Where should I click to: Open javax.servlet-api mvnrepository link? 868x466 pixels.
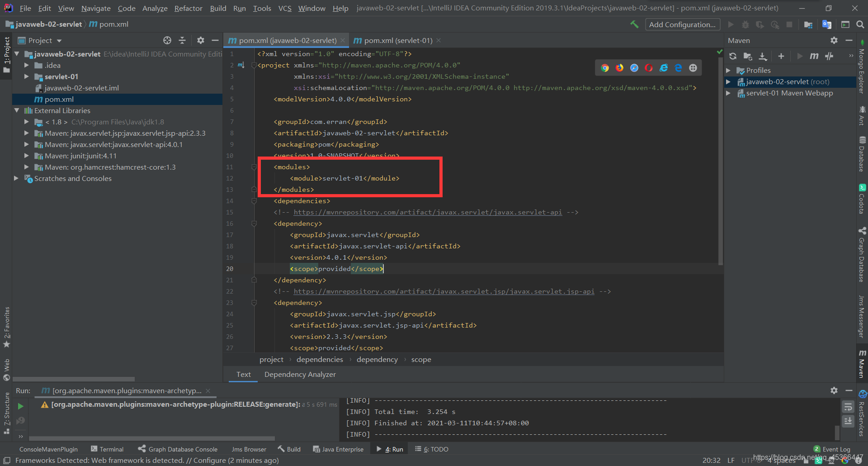pyautogui.click(x=428, y=212)
